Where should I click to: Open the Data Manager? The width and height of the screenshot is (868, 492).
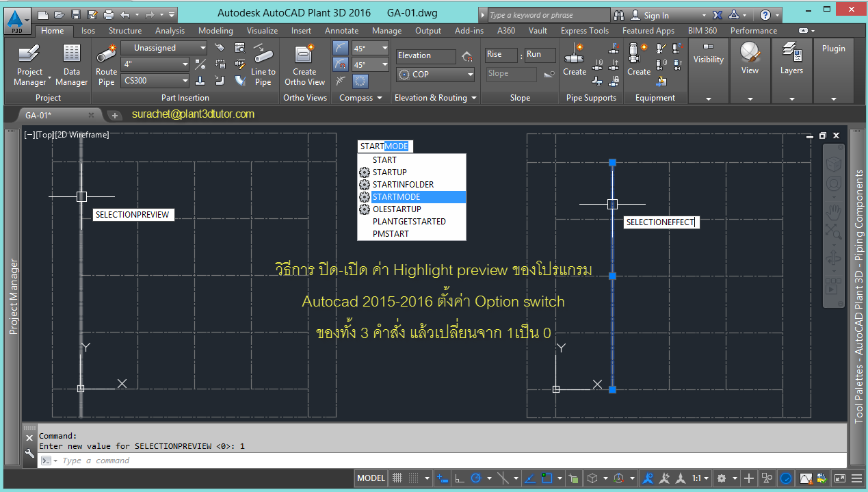click(x=71, y=63)
